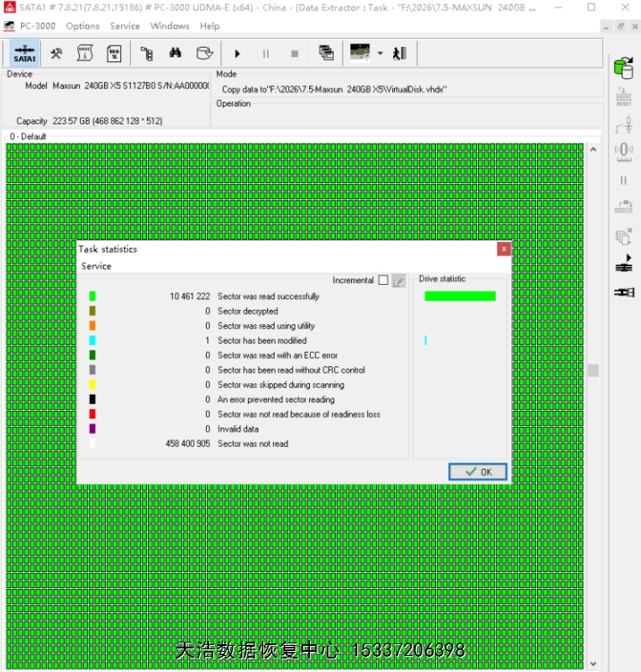Click the exit door toolbar icon
641x672 pixels.
400,54
